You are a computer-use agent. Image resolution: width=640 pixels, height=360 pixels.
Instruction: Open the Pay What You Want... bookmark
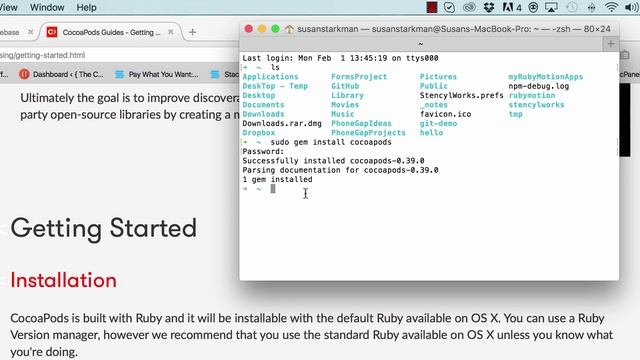tap(156, 74)
